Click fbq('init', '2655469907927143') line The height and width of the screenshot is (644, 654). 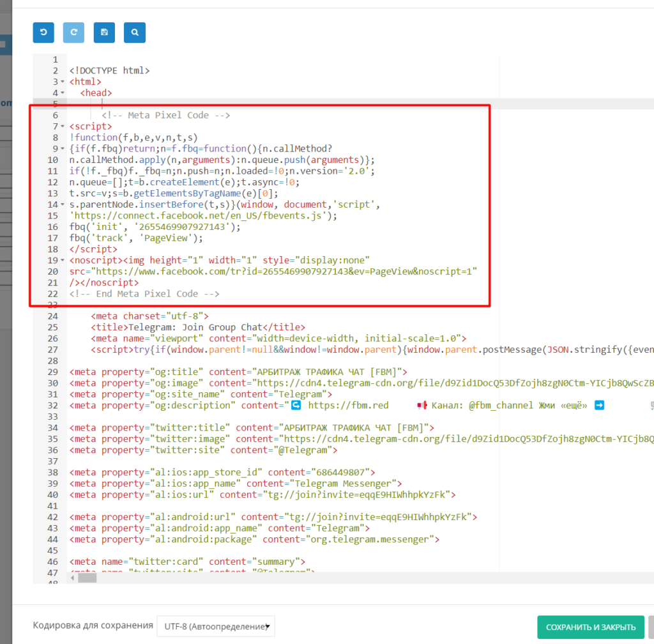pyautogui.click(x=155, y=227)
